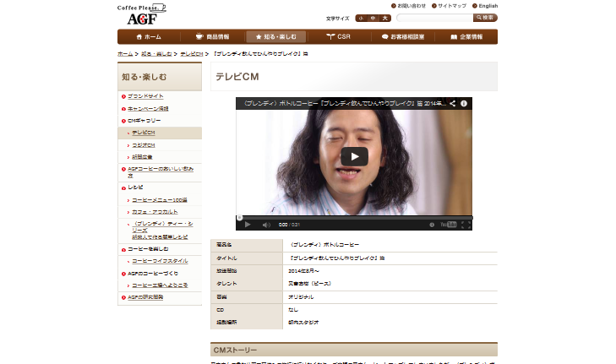Focus the site search input field
616x364 pixels.
pos(435,18)
